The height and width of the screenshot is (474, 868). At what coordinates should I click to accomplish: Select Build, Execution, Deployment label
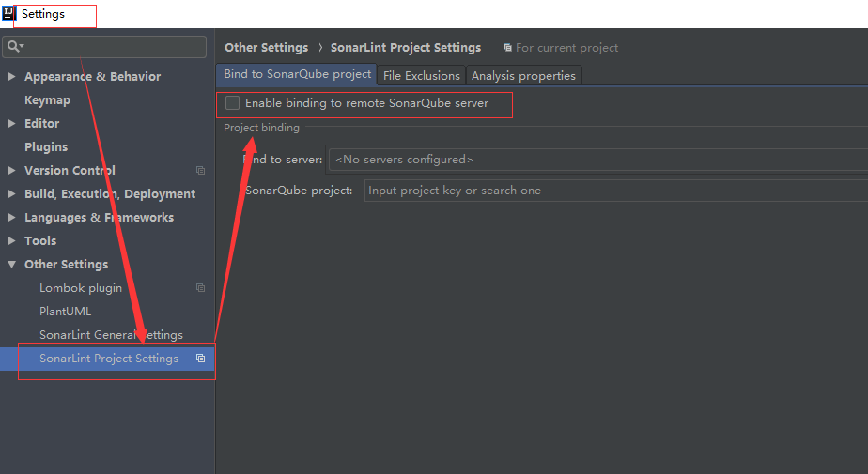pos(110,193)
